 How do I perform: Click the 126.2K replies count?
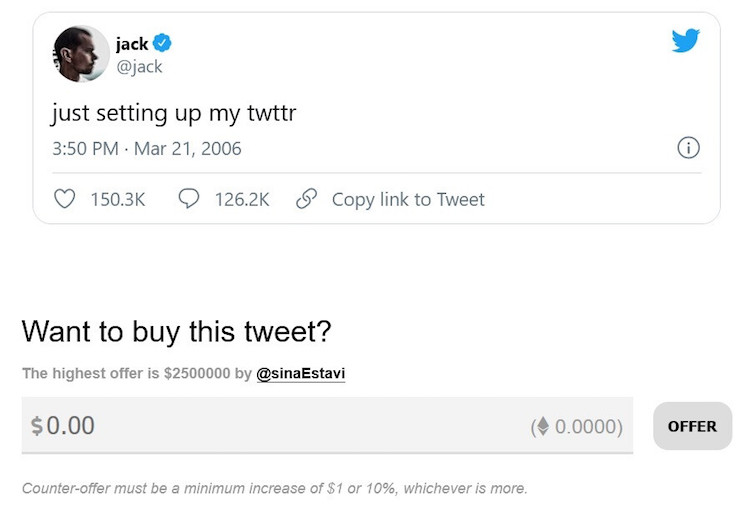(242, 199)
